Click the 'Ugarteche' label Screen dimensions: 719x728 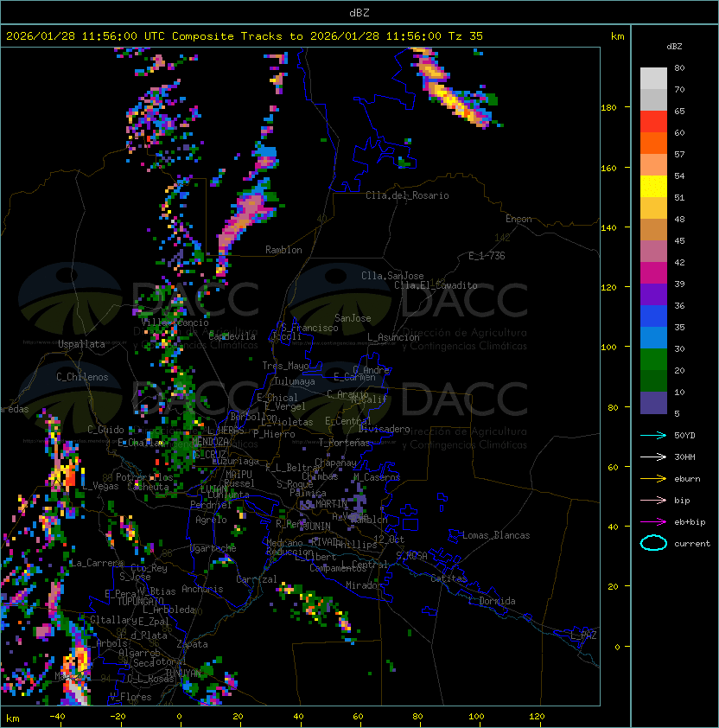pos(213,548)
